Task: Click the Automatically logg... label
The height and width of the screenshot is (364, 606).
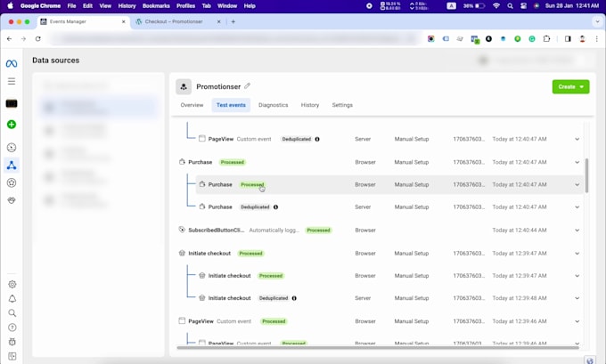Action: (274, 230)
